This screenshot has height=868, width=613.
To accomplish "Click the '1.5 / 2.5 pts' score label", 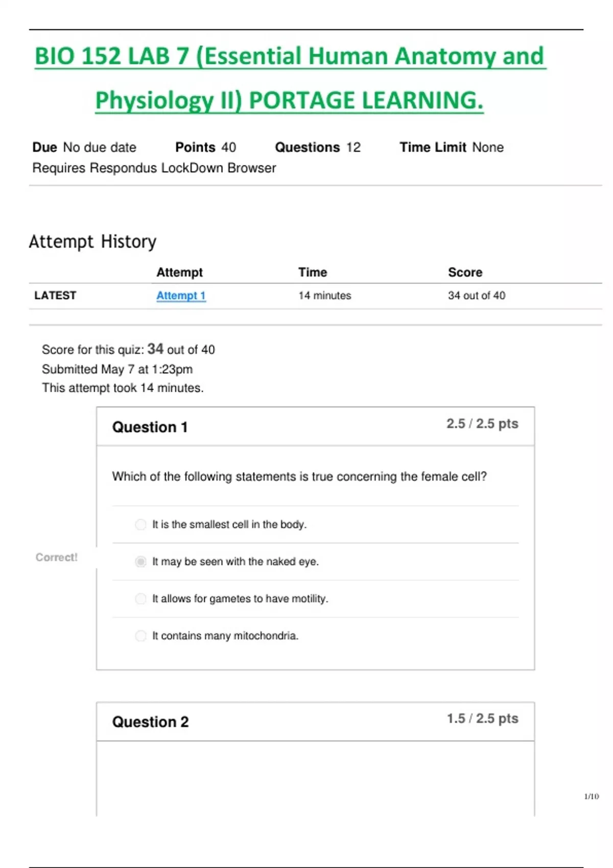I will pyautogui.click(x=482, y=719).
